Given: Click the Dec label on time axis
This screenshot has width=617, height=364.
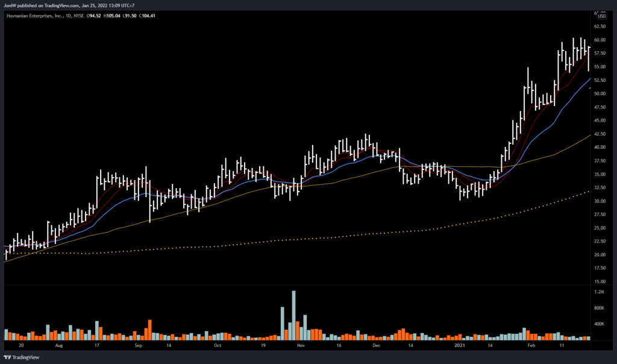Looking at the screenshot, I should click(x=377, y=347).
